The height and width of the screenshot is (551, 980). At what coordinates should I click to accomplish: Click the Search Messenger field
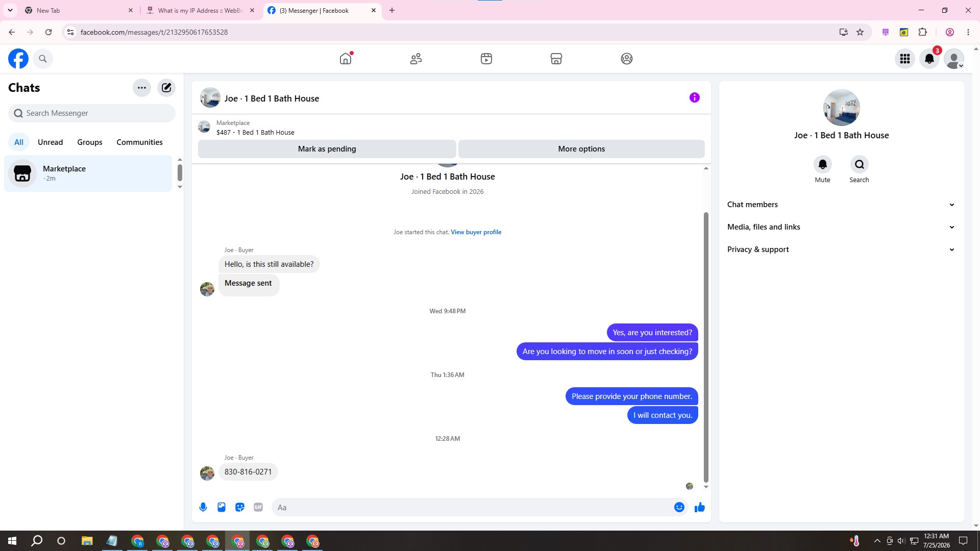tap(92, 113)
